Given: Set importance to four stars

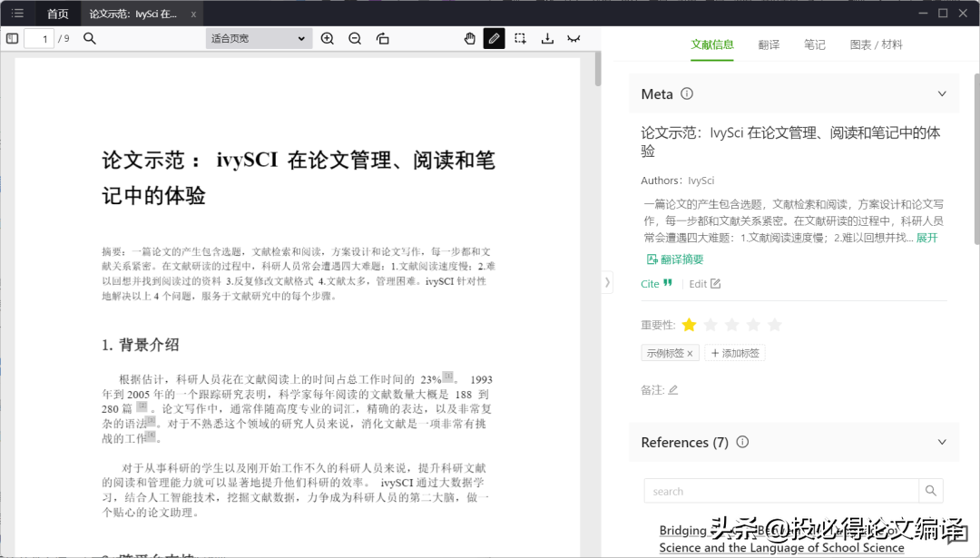Looking at the screenshot, I should tap(753, 325).
